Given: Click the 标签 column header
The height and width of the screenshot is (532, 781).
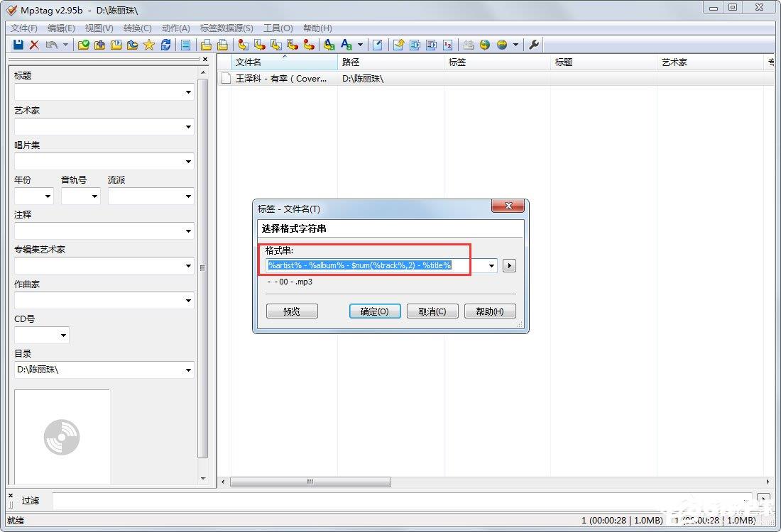Looking at the screenshot, I should click(x=497, y=62).
